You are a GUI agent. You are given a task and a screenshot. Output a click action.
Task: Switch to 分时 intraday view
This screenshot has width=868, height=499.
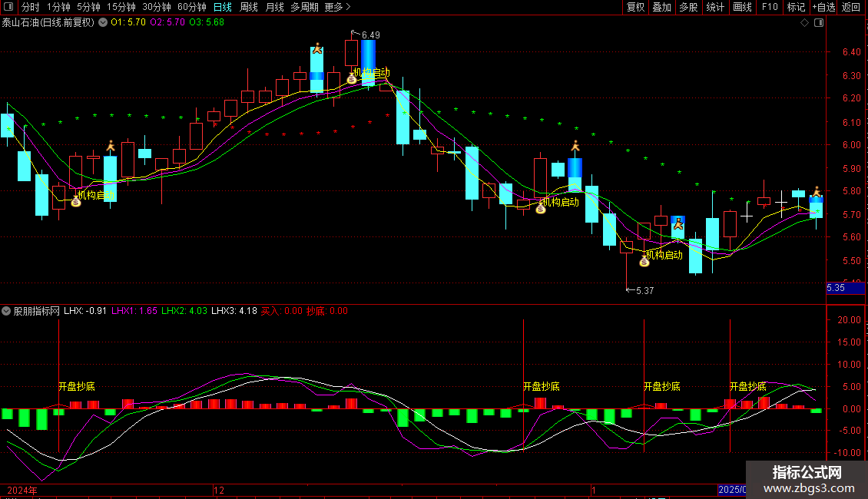tap(31, 7)
